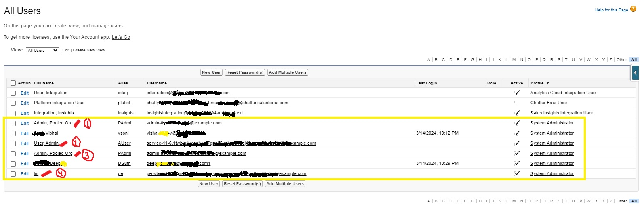This screenshot has height=213, width=644.
Task: Tick the checkbox for Integration, Insights
Action: click(13, 114)
